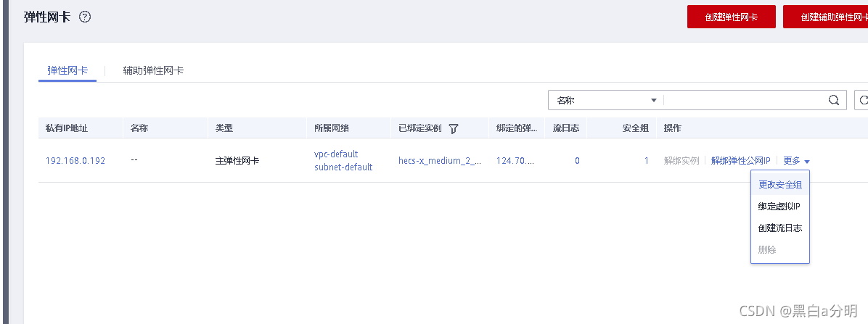This screenshot has height=324, width=868.
Task: Choose 更改安全组 from the menu
Action: point(780,185)
